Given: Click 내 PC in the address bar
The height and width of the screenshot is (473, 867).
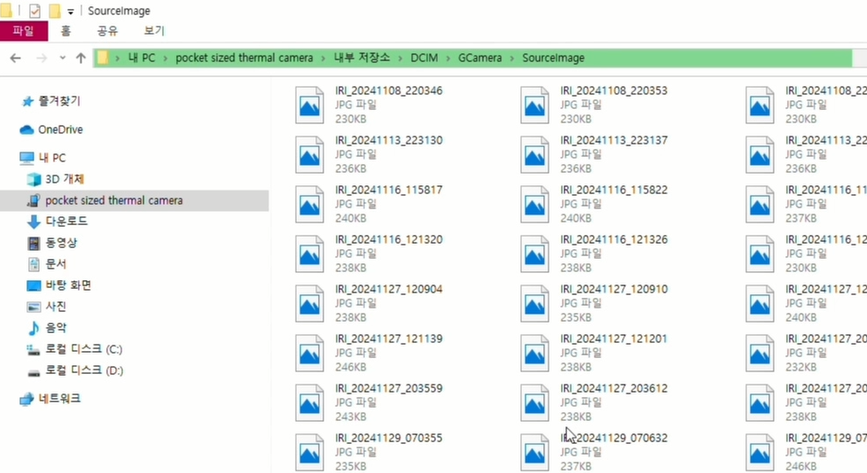Looking at the screenshot, I should pos(142,58).
